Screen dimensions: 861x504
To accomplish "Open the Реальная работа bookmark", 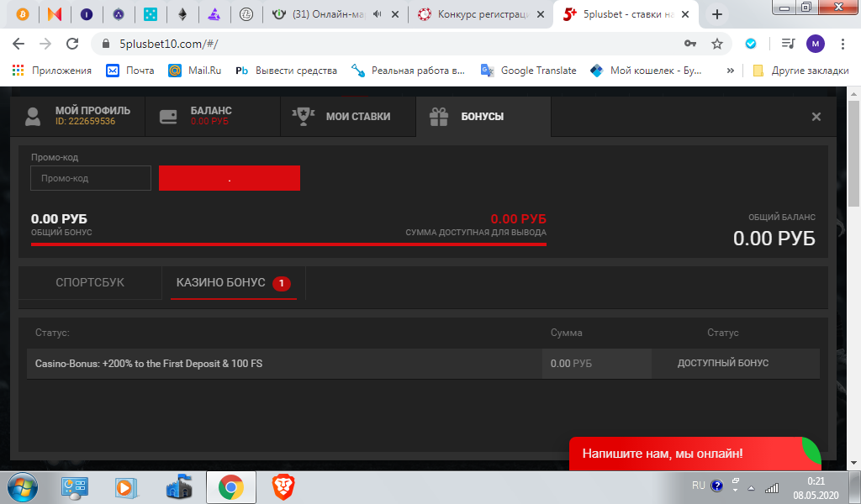I will [409, 71].
